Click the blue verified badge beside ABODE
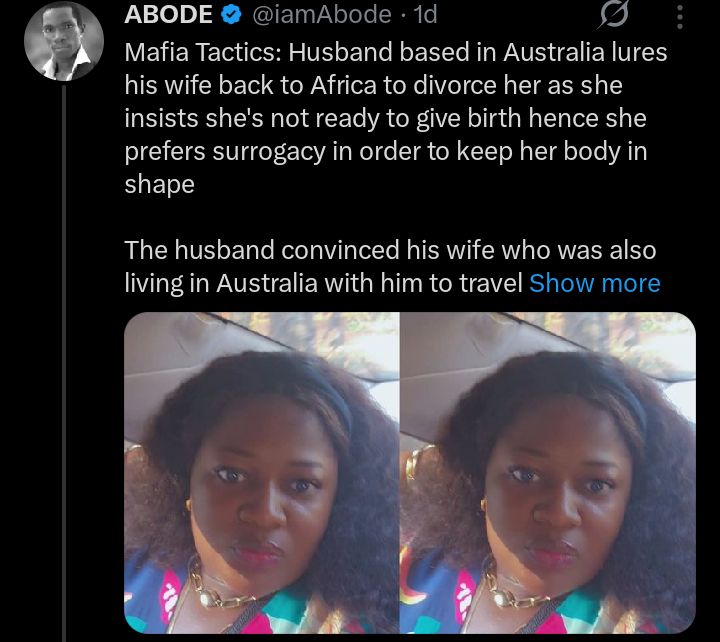 tap(232, 14)
